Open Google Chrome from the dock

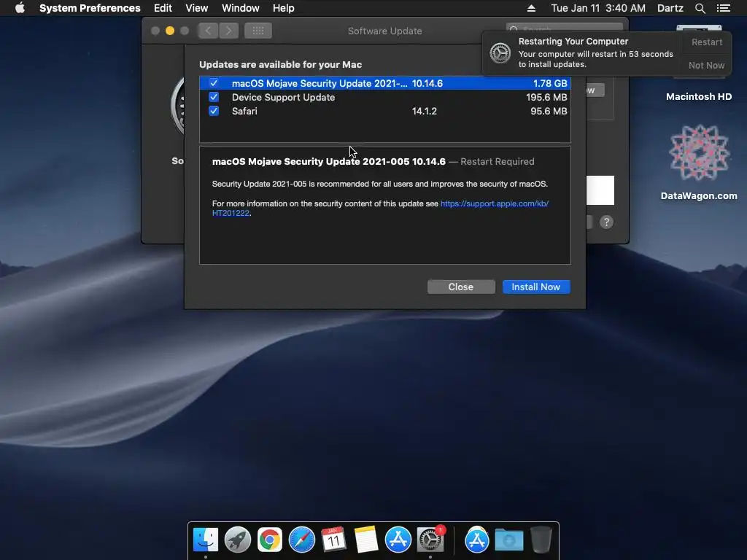(x=270, y=540)
